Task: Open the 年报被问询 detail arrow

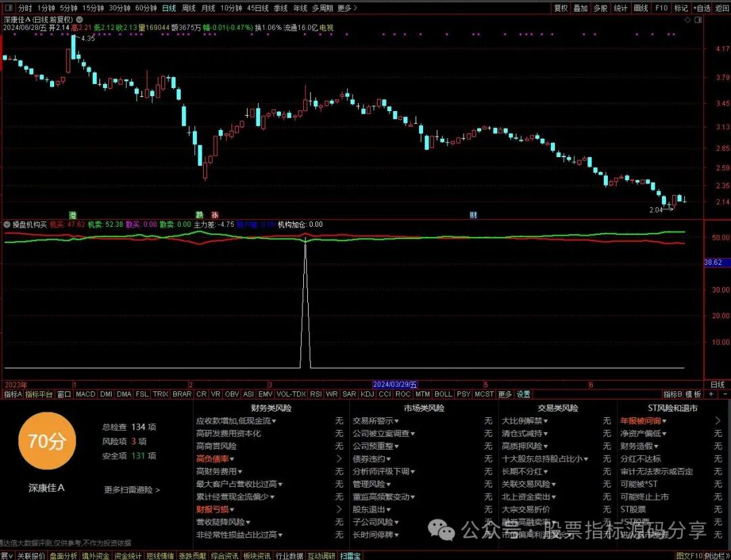Action: click(x=718, y=421)
